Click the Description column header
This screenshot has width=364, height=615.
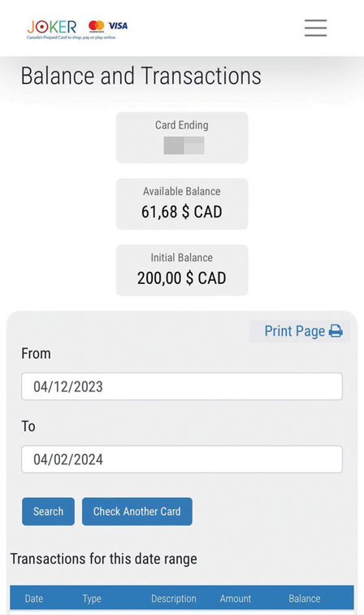click(x=174, y=599)
